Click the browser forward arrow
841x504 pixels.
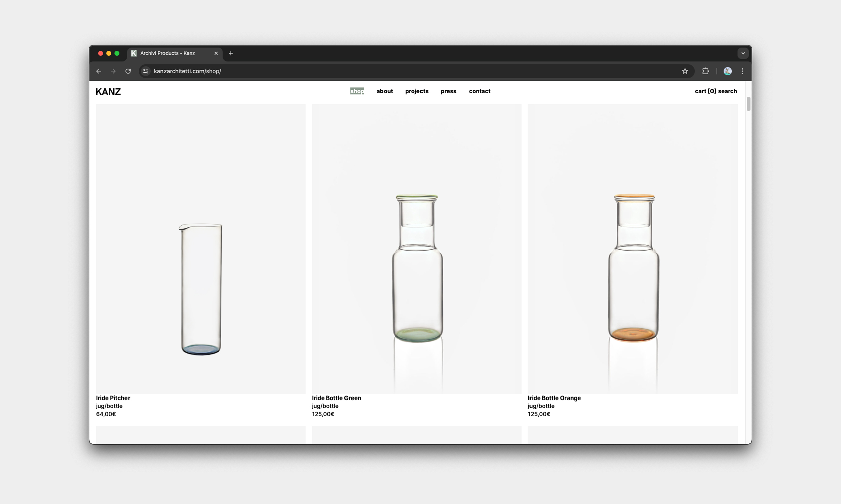coord(113,71)
